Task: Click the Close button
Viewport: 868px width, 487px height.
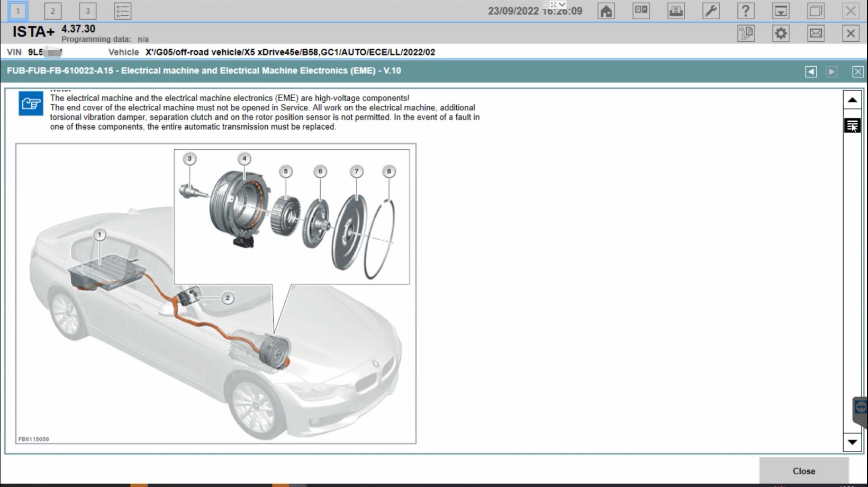Action: tap(804, 471)
